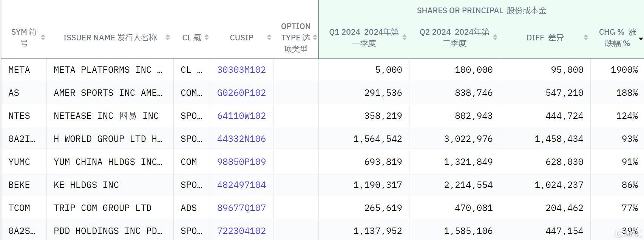Sort by Q2 2024 sort arrows
The width and height of the screenshot is (644, 240).
(x=495, y=37)
